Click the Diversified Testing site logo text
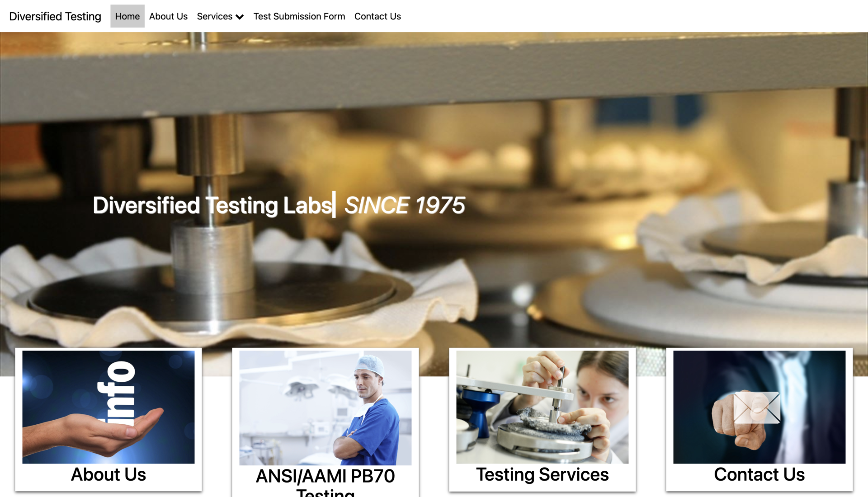This screenshot has width=868, height=497. pos(55,16)
